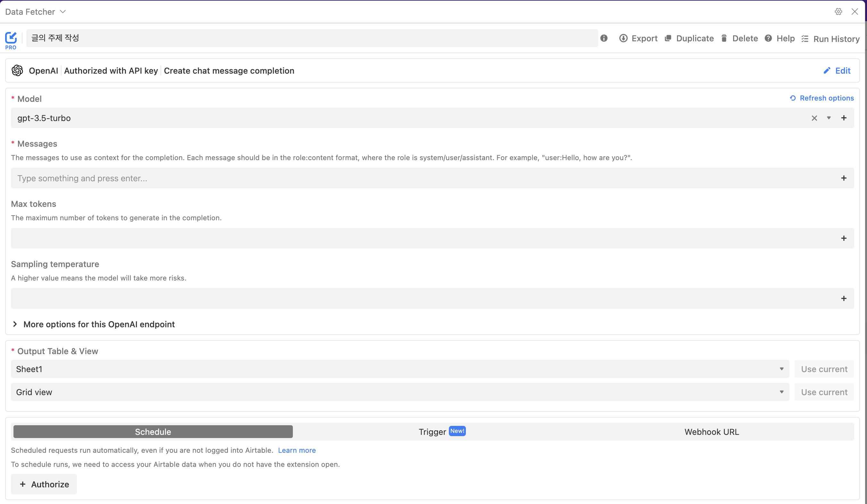Click the Authorize button
The height and width of the screenshot is (504, 867).
tap(44, 484)
